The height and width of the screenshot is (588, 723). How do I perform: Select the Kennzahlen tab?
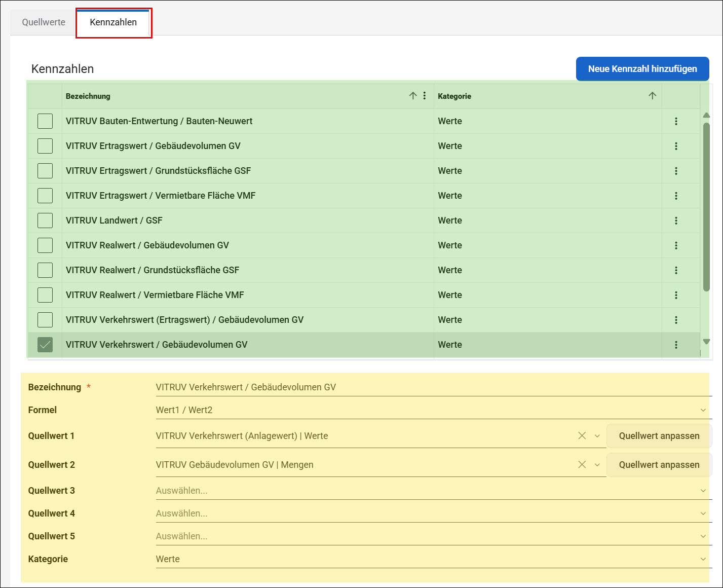113,22
